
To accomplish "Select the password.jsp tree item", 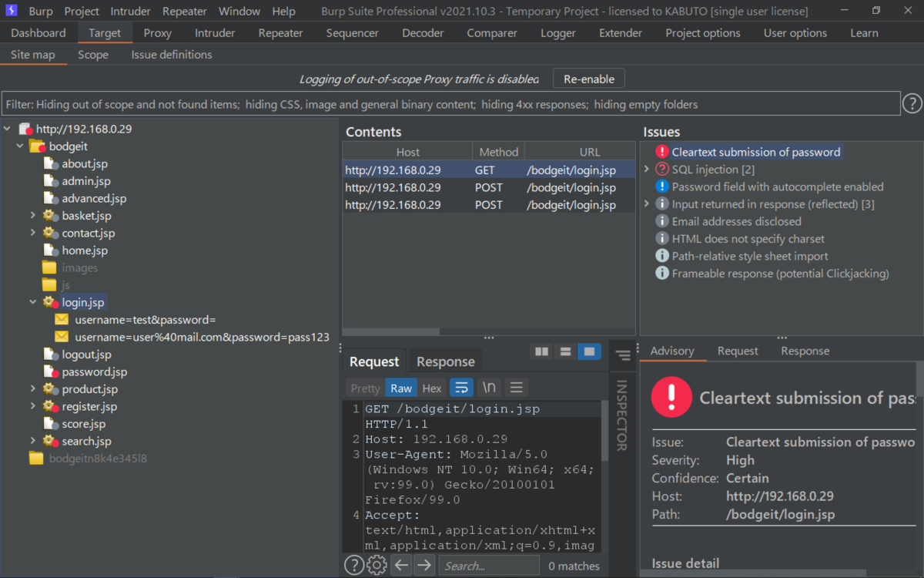I will 95,371.
